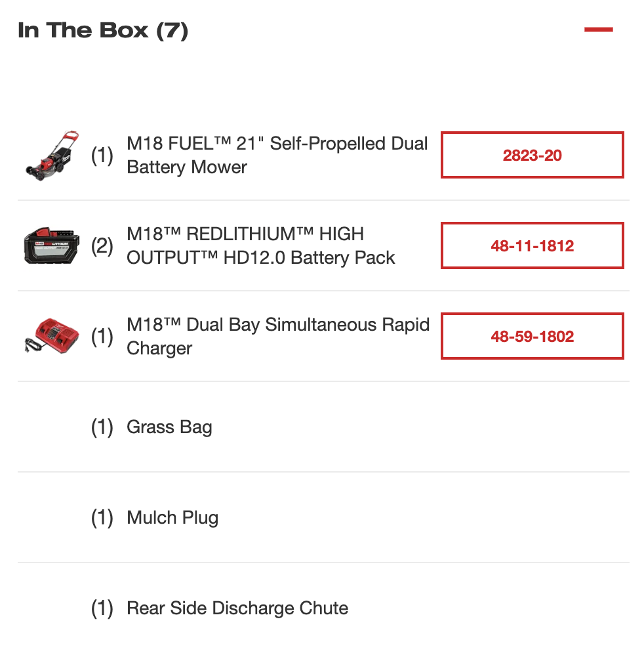Click the In The Box (7) heading
The image size is (644, 655).
point(103,30)
